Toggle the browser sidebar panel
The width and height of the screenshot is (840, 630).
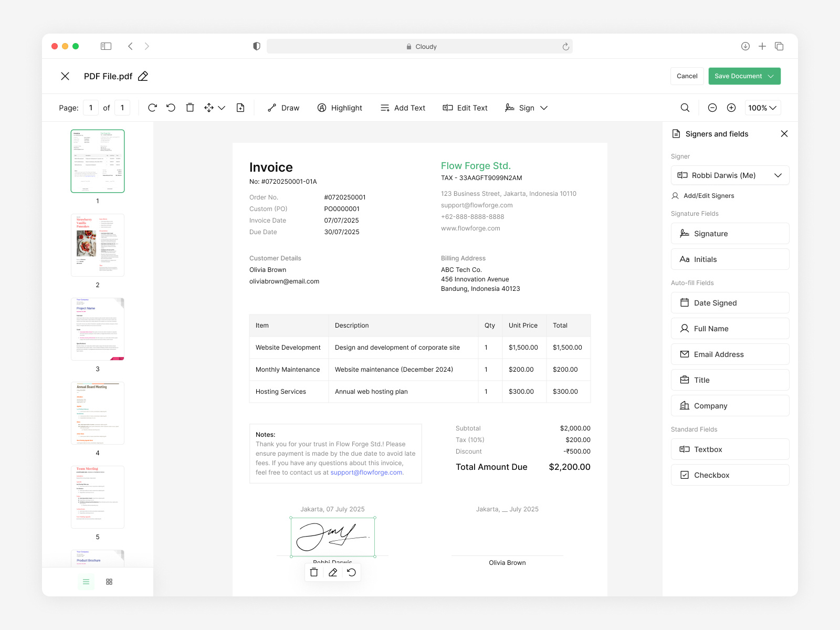coord(106,46)
